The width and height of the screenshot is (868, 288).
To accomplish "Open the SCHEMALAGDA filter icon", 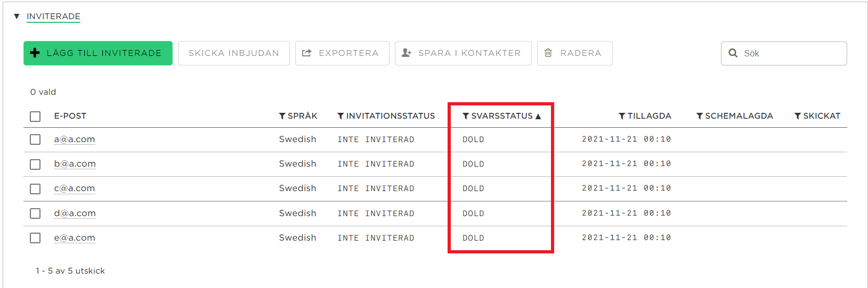I will 700,116.
